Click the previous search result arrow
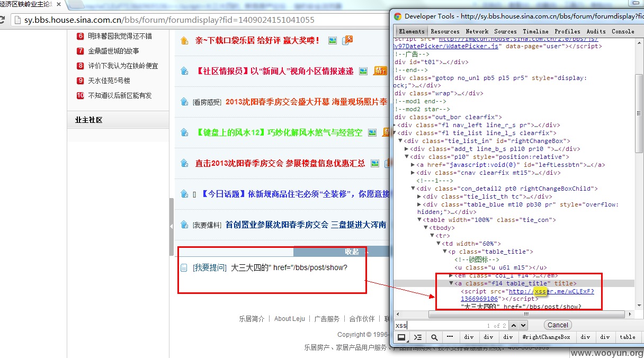The height and width of the screenshot is (358, 644). click(513, 325)
